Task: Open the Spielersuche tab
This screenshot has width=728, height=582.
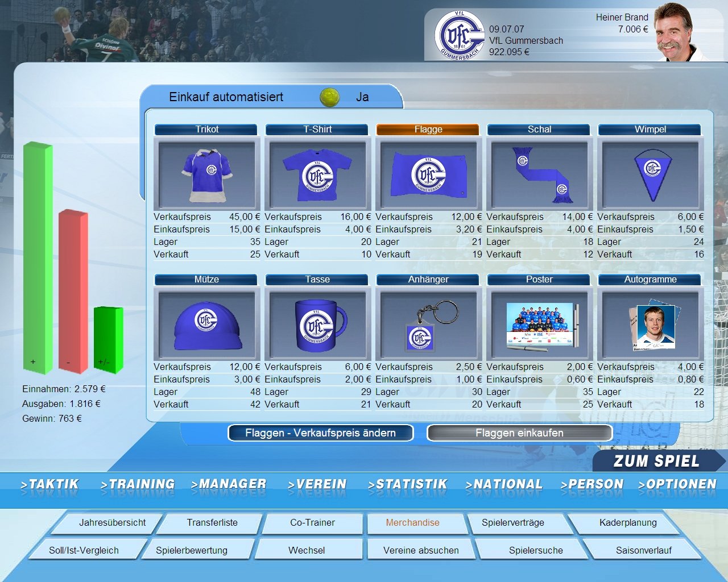Action: pos(536,550)
